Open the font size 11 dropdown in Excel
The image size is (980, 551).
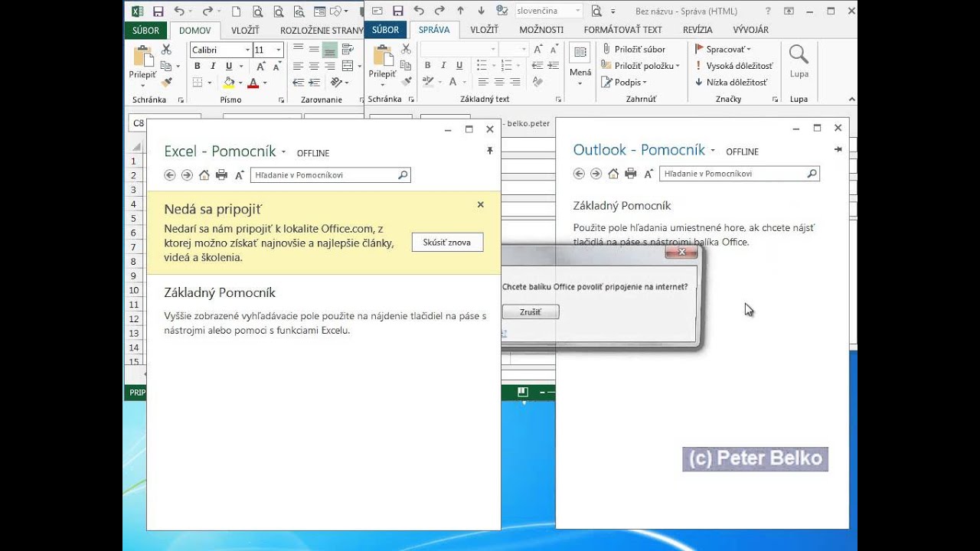[x=278, y=50]
